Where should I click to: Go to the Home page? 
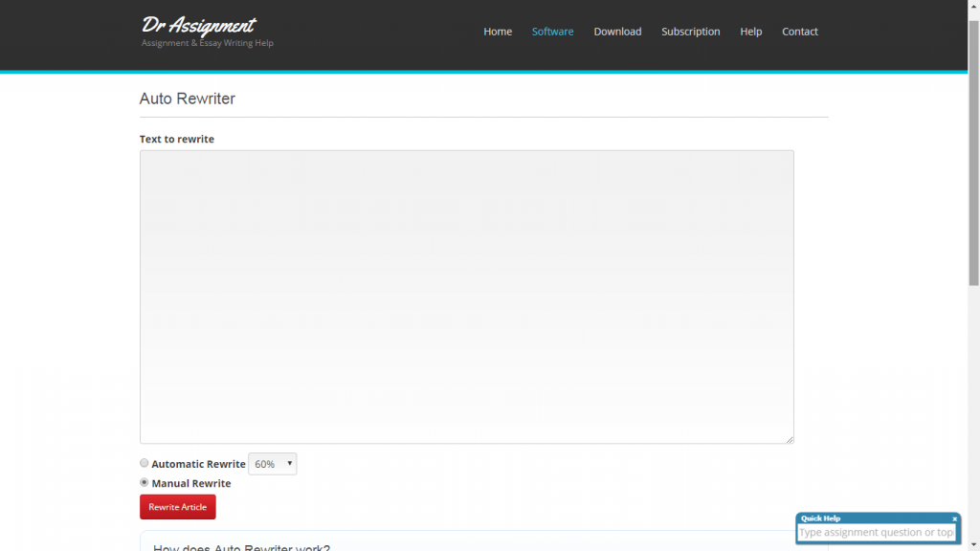coord(498,32)
